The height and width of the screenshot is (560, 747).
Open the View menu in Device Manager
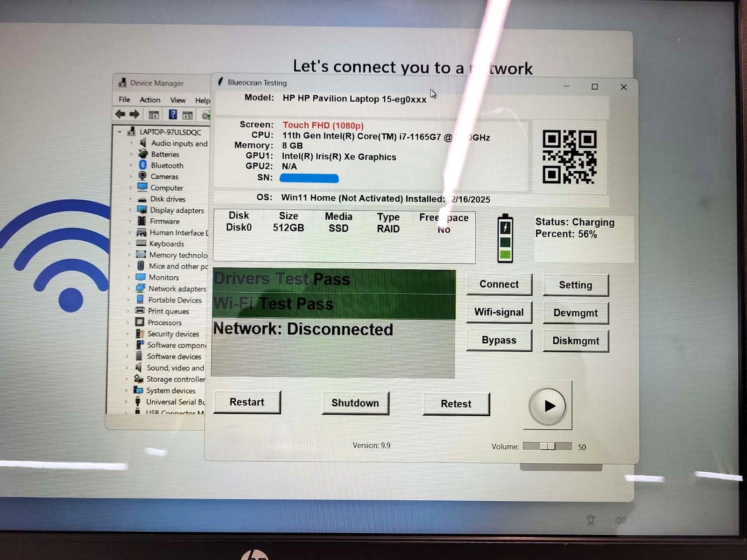[178, 100]
